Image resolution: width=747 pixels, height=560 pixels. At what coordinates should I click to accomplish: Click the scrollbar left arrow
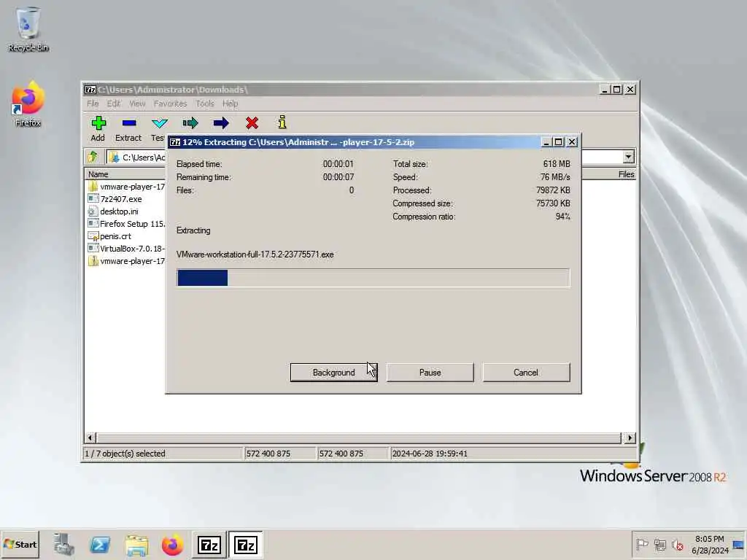(x=90, y=437)
